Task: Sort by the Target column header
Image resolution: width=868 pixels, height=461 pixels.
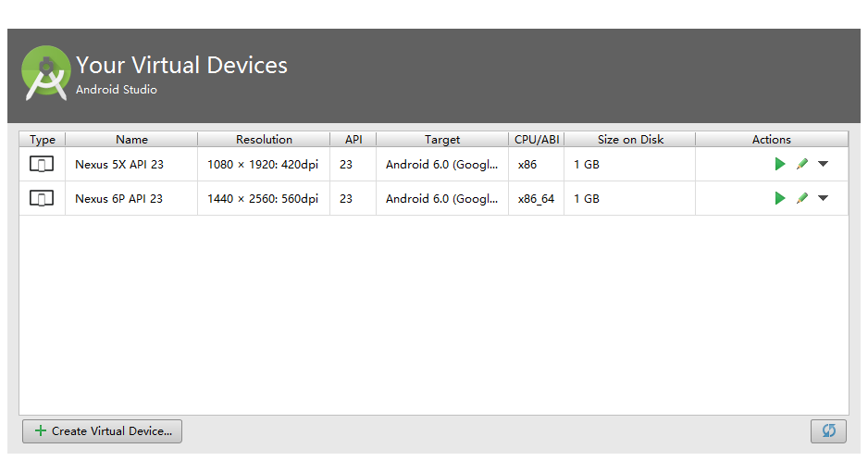Action: [442, 140]
